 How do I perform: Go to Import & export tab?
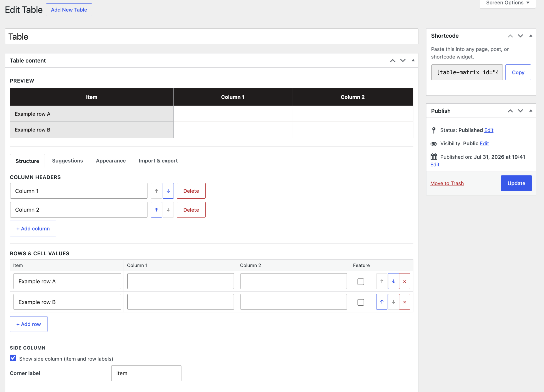(x=158, y=161)
